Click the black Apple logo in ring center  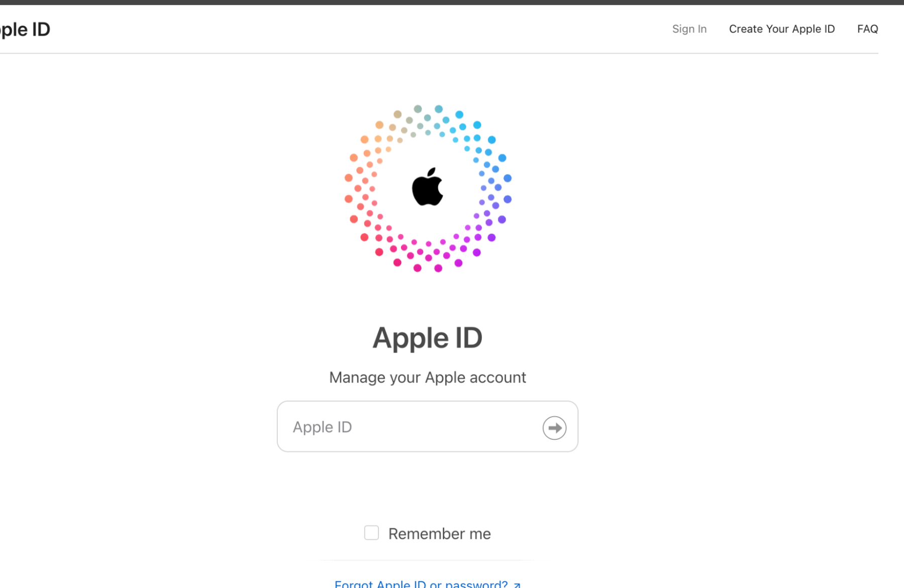(428, 187)
